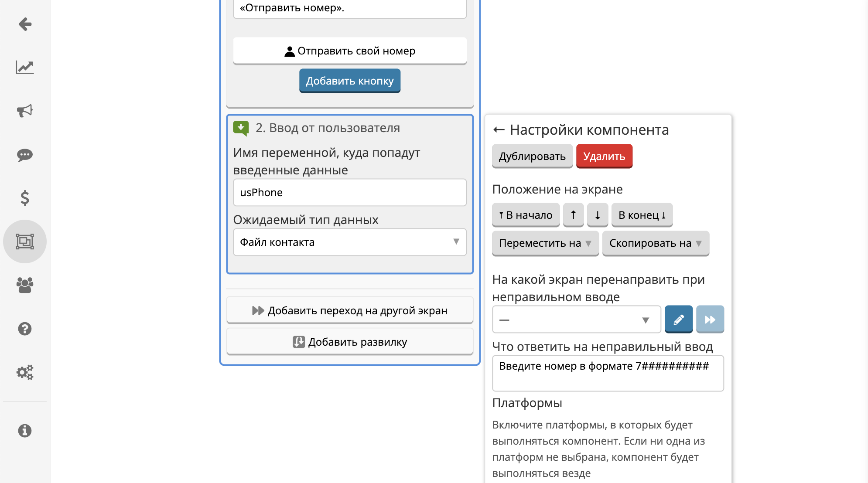868x483 pixels.
Task: Open the megaphone broadcasts sidebar icon
Action: pyautogui.click(x=25, y=111)
